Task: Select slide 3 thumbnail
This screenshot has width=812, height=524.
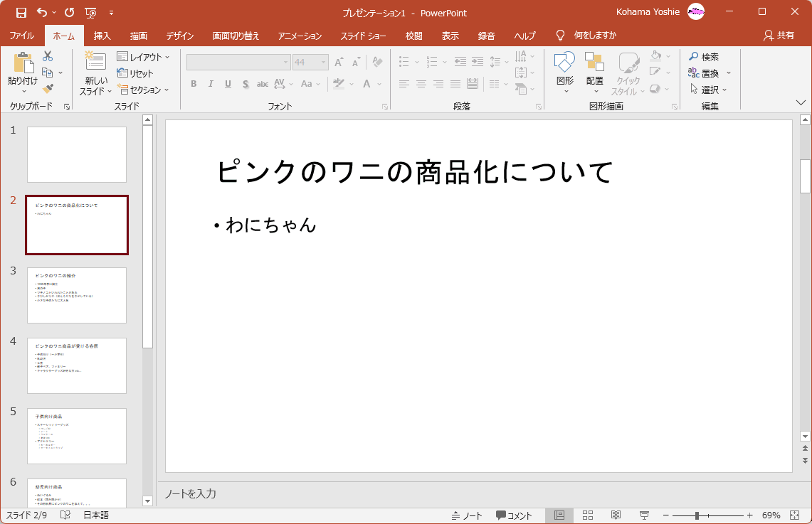Action: click(77, 295)
